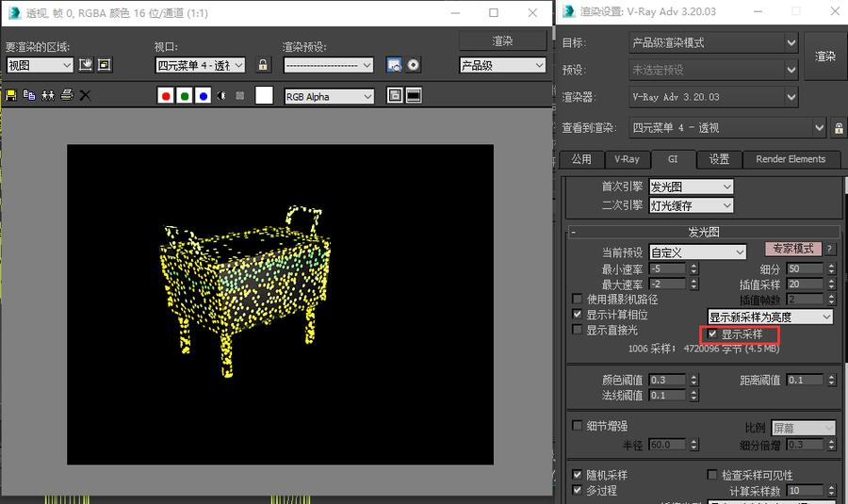Screen dimensions: 848x504
Task: Enable 检查采样可见性 checkbox
Action: (x=712, y=475)
